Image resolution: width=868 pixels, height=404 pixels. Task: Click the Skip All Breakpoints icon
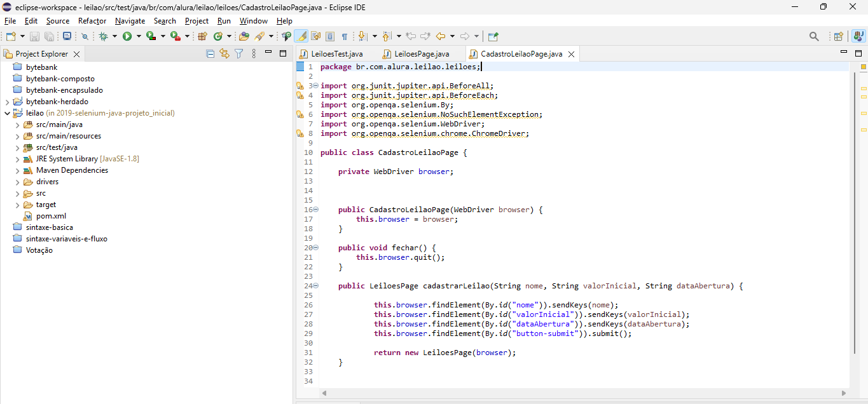[x=85, y=36]
